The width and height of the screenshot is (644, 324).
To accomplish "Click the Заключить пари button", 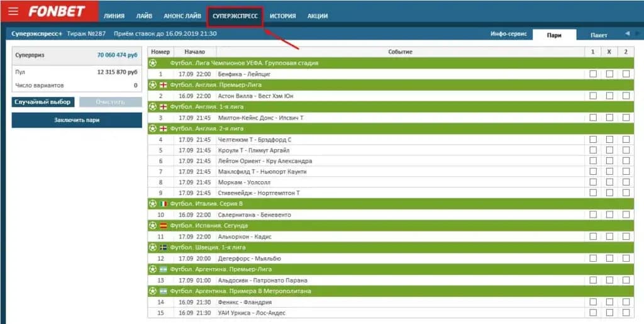I will pyautogui.click(x=77, y=120).
